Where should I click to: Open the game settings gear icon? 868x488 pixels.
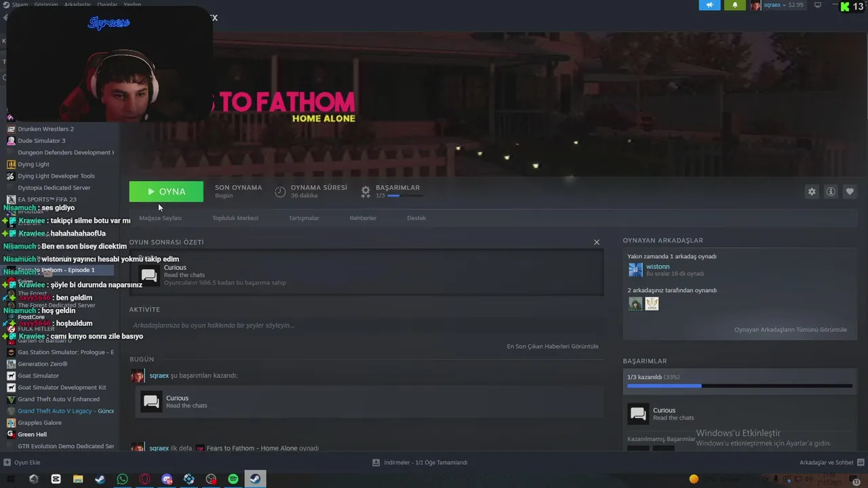(812, 192)
